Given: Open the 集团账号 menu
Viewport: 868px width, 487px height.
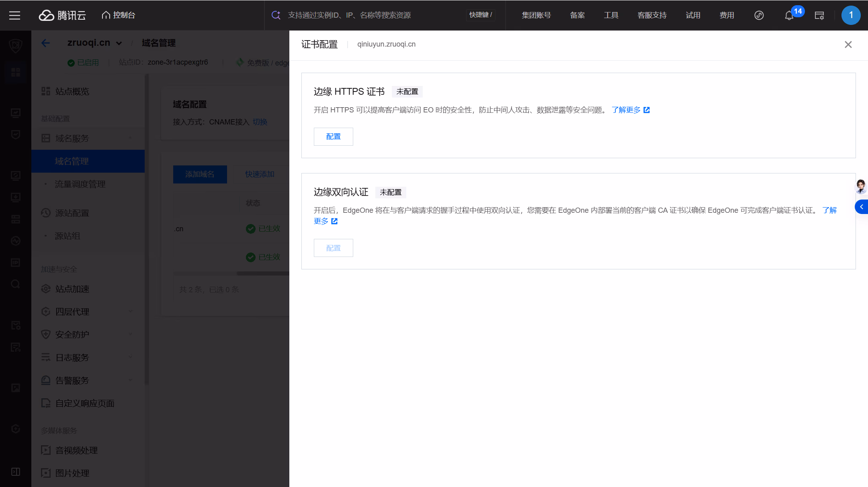Looking at the screenshot, I should [x=536, y=15].
